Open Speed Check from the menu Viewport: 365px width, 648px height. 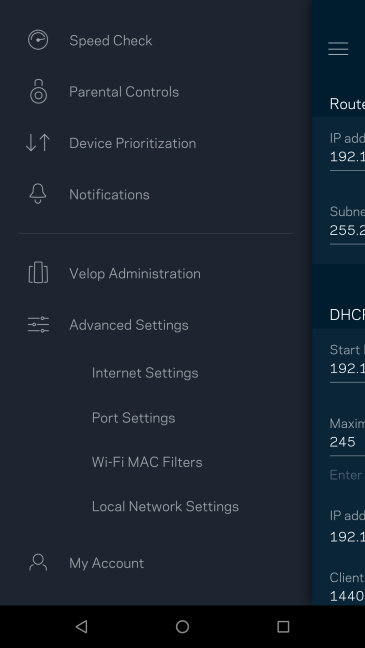click(111, 40)
